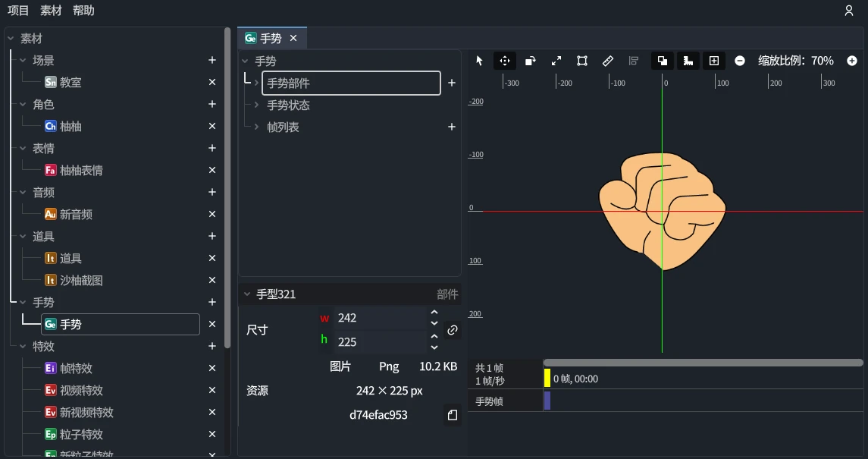Collapse the 角色 category
The image size is (868, 459).
click(x=23, y=104)
